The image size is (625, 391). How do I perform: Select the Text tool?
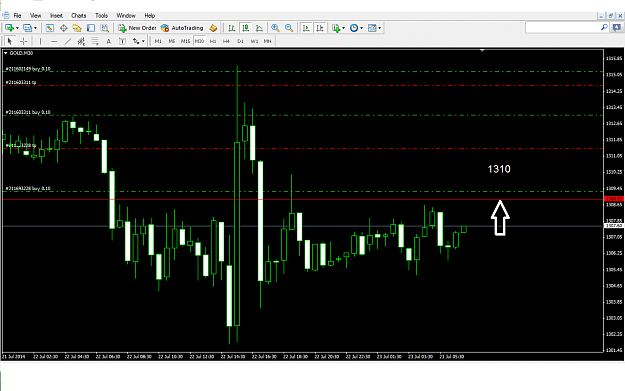[x=108, y=41]
